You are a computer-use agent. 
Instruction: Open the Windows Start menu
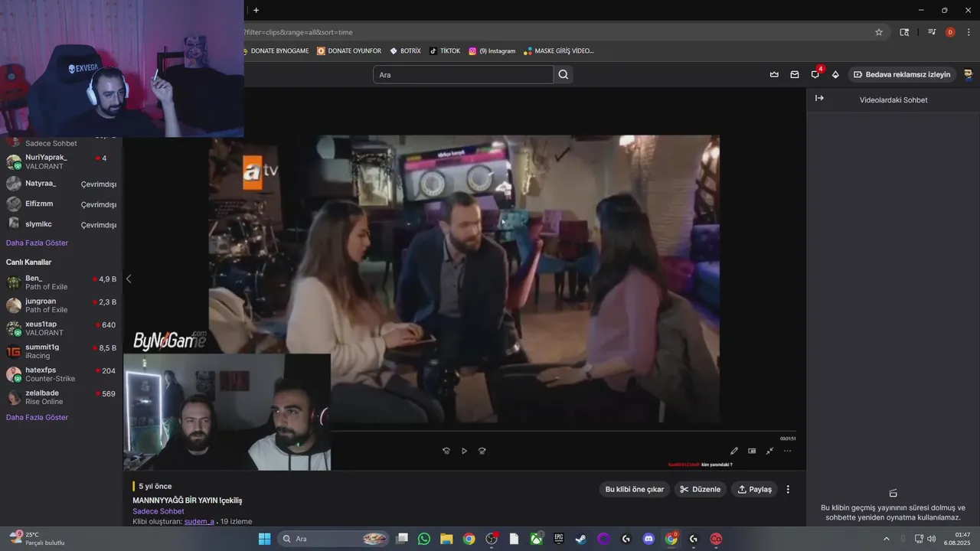click(264, 539)
